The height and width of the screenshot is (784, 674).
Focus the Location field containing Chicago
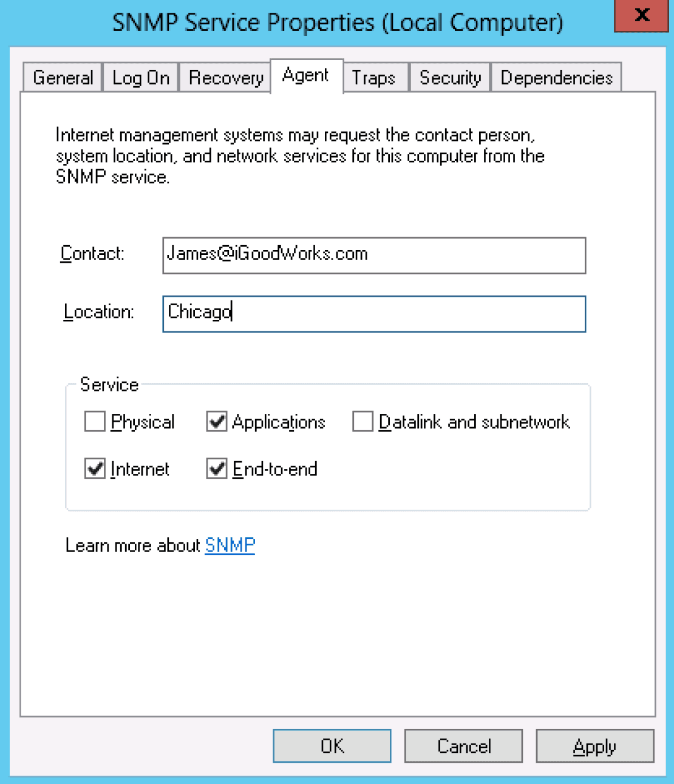click(x=373, y=313)
